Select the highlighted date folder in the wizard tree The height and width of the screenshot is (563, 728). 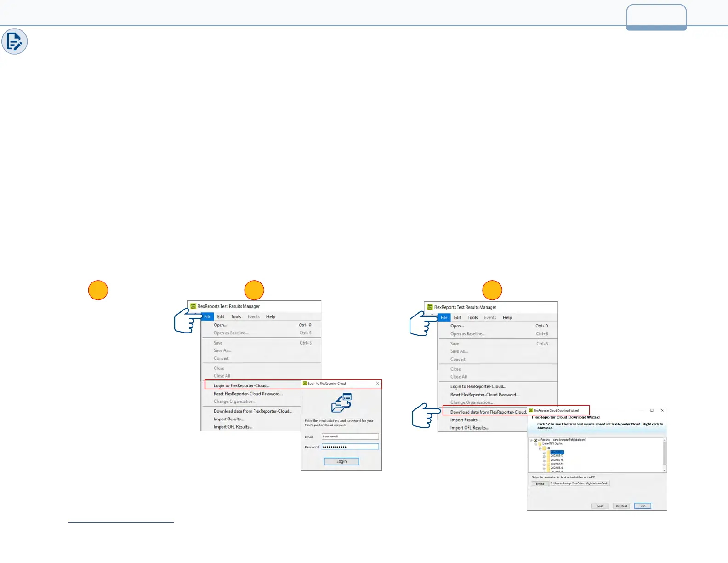click(557, 452)
